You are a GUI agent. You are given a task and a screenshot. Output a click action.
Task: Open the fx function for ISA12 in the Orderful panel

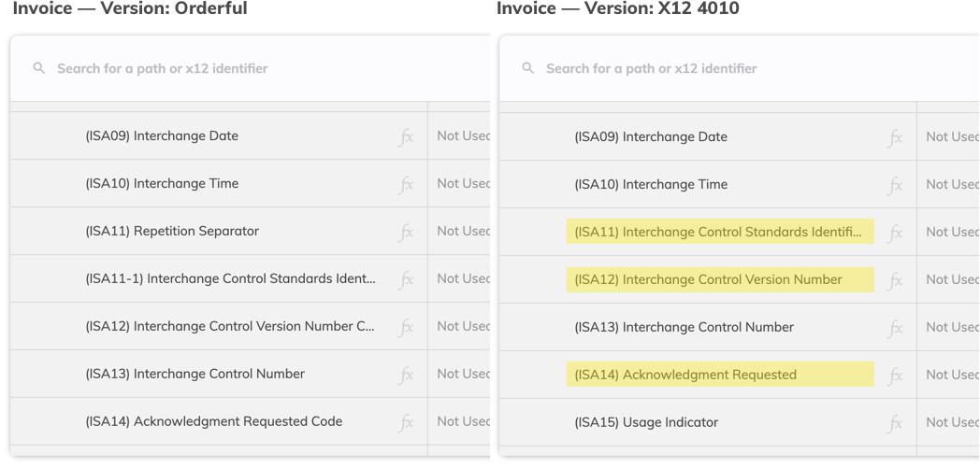pos(406,327)
